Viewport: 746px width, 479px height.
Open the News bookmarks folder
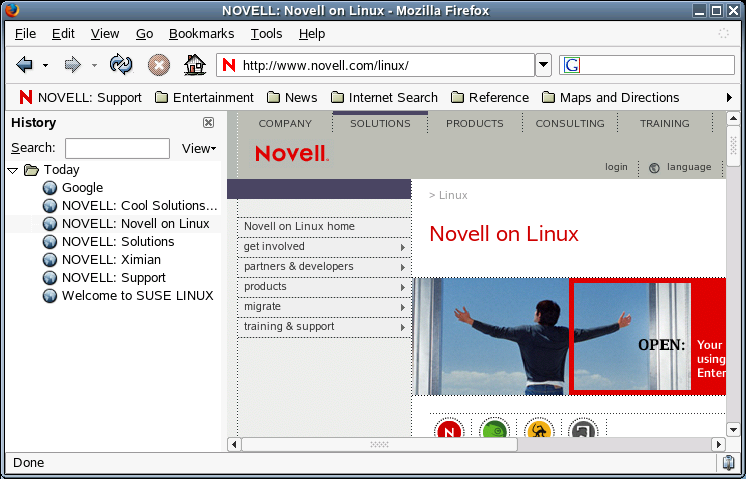(x=292, y=98)
